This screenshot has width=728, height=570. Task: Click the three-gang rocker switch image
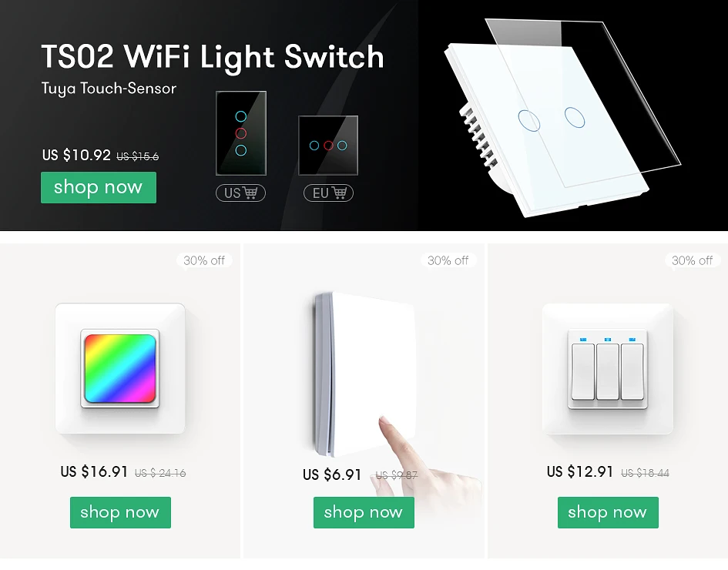coord(608,369)
